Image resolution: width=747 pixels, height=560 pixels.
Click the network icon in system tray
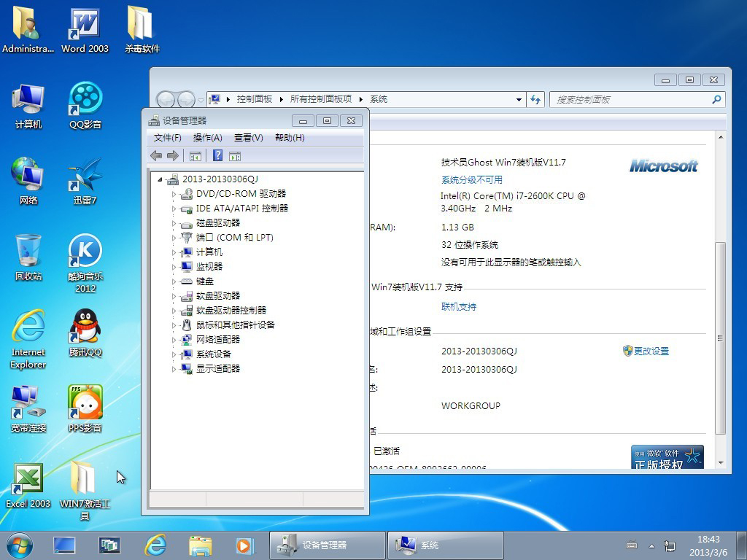point(670,545)
